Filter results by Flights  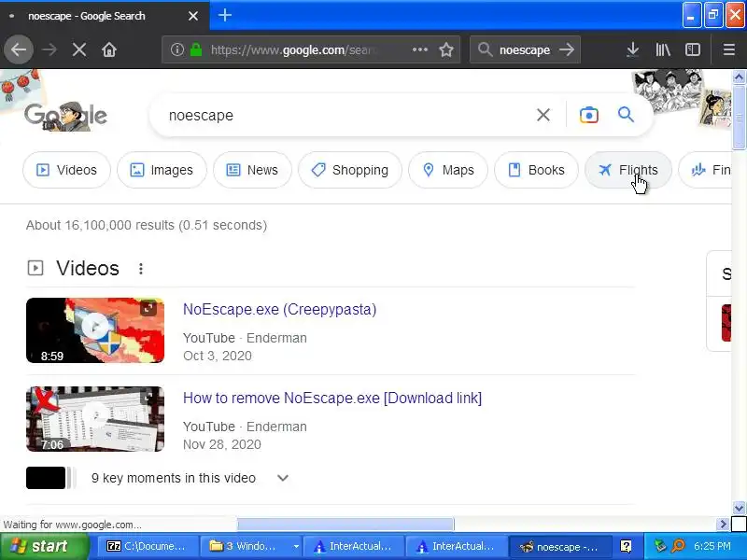(628, 170)
